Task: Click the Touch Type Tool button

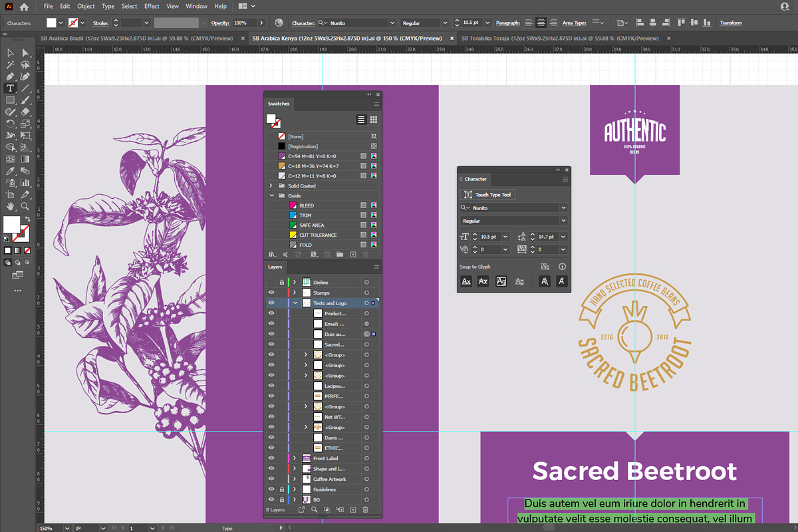Action: (x=487, y=195)
